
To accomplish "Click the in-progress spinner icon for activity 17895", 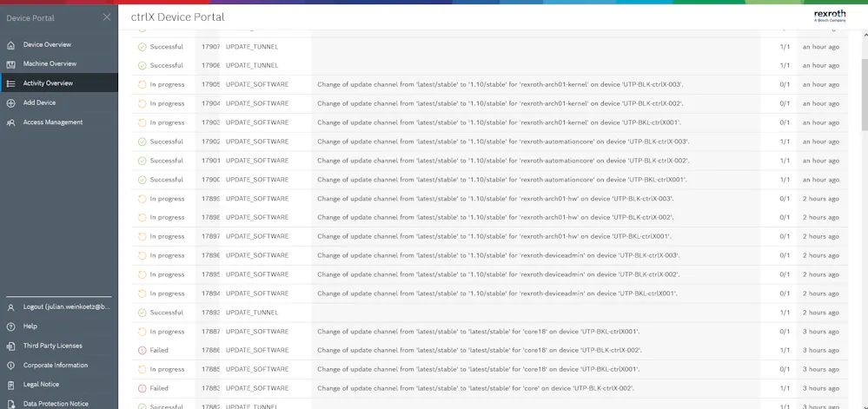I will pos(142,274).
